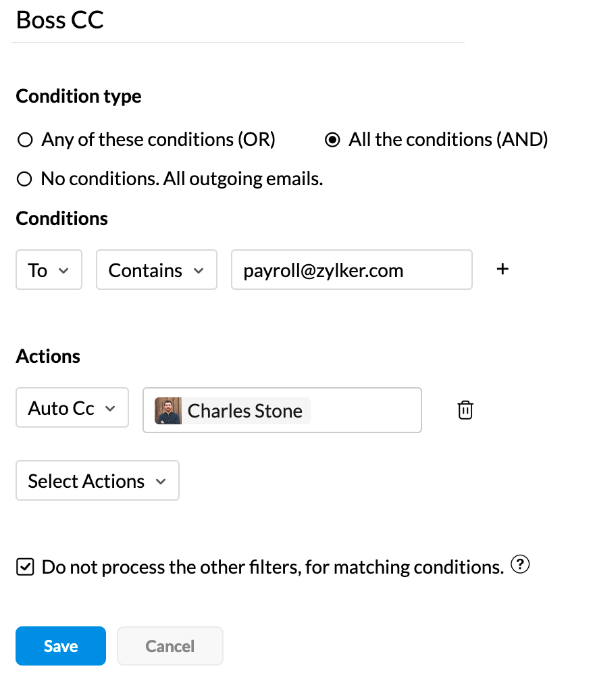Click the Save button
Viewport: 593px width, 700px height.
pos(60,646)
